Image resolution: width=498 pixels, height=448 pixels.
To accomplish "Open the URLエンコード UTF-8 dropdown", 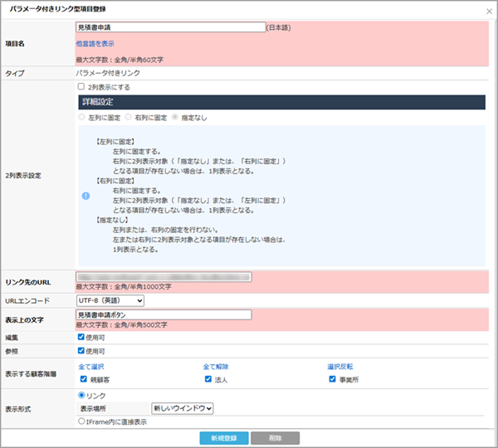I will point(110,299).
